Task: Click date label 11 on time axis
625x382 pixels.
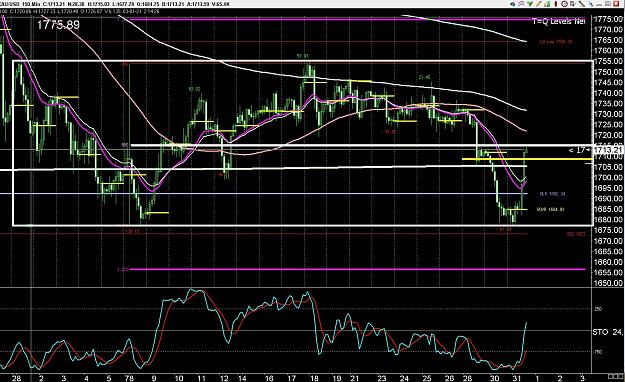Action: 201,378
